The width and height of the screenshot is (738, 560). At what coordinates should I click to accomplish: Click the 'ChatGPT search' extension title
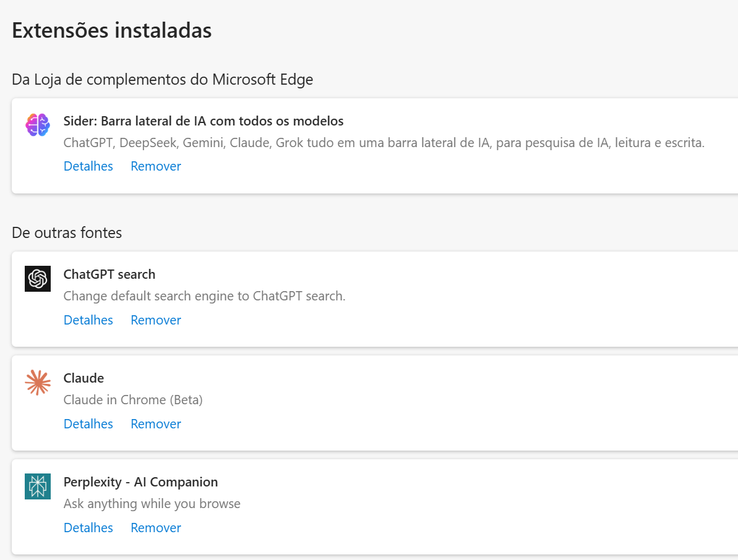tap(109, 274)
